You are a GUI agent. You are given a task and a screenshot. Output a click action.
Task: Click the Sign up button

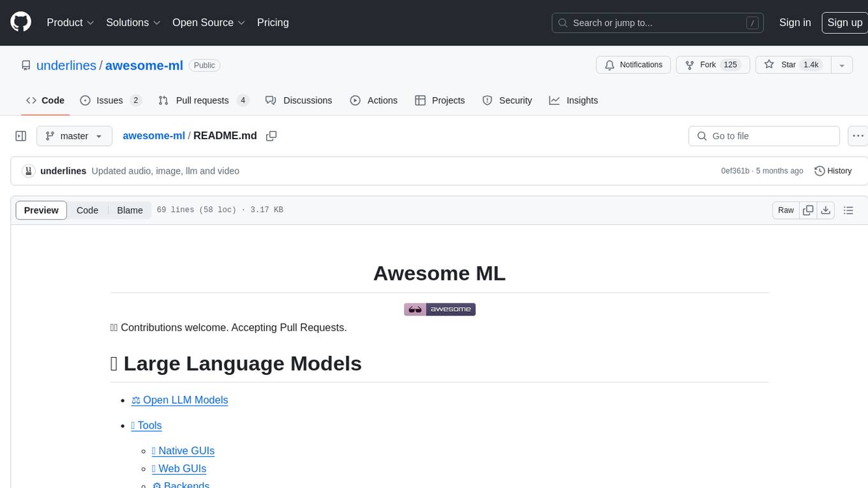pos(844,22)
